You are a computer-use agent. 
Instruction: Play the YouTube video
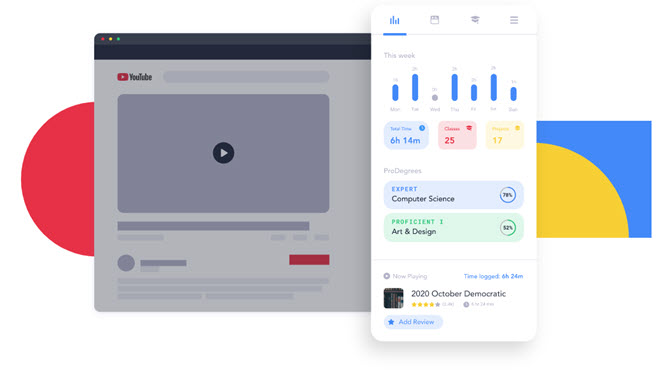click(x=223, y=153)
